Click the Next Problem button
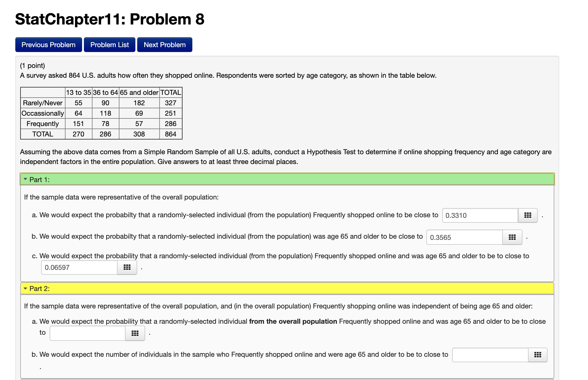588x380 pixels. (x=164, y=44)
